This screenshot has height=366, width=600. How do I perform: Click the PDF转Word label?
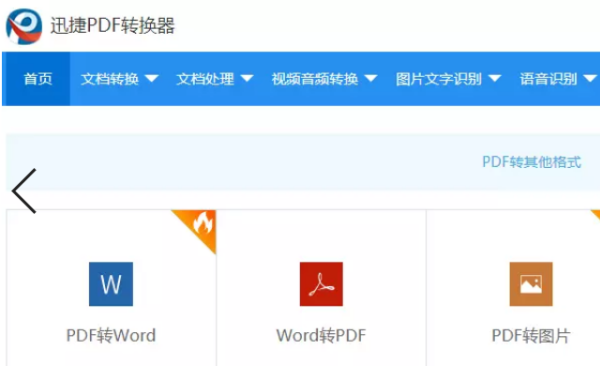click(111, 335)
